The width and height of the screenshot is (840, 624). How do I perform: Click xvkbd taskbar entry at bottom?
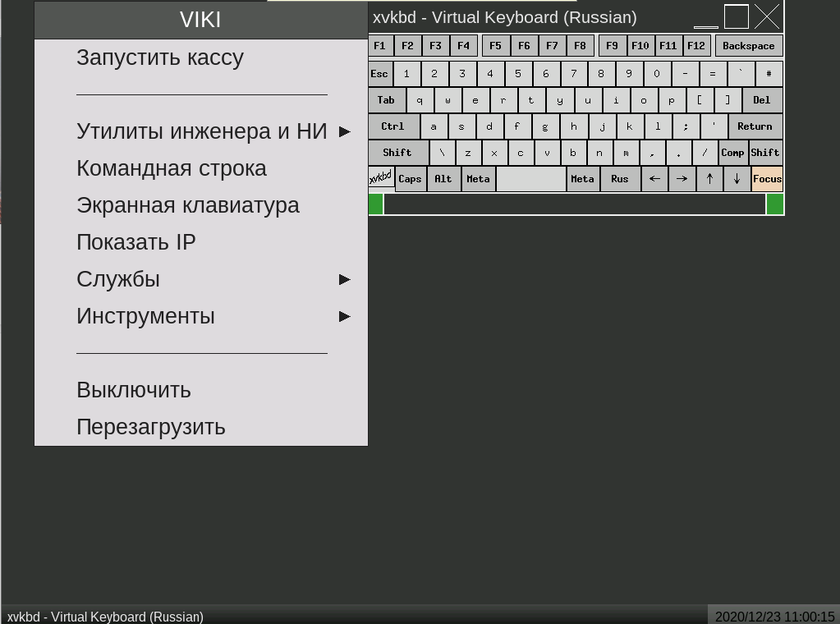pyautogui.click(x=105, y=617)
